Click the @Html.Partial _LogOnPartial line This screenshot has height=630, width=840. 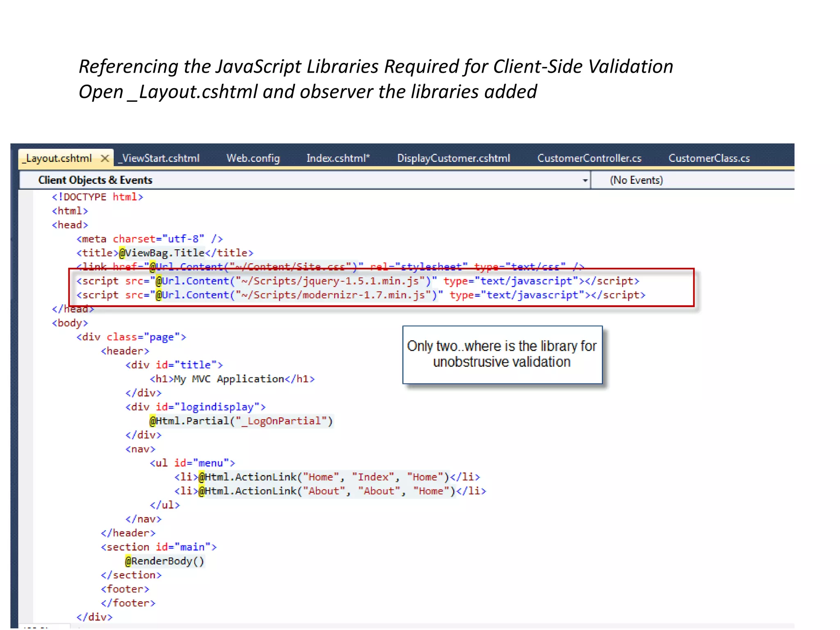(x=241, y=421)
